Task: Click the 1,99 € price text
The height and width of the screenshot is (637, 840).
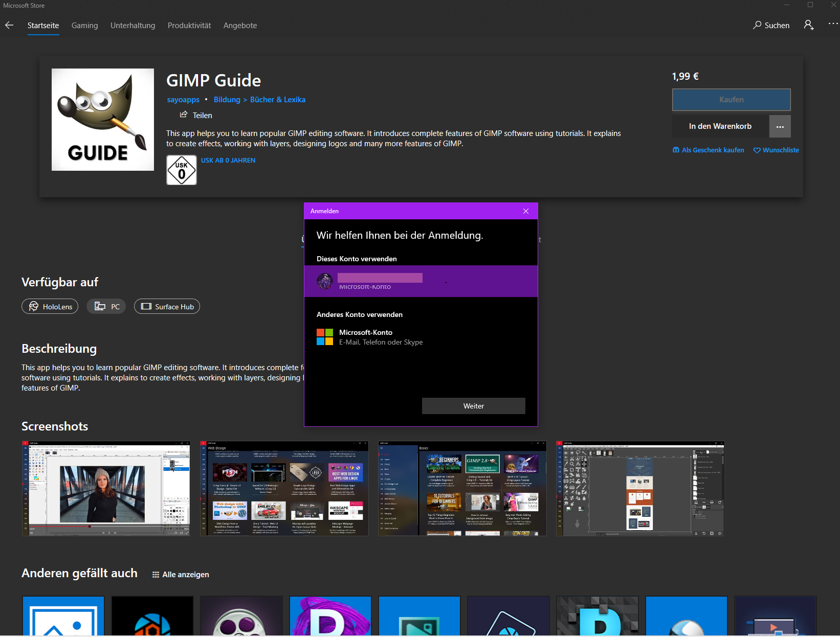Action: coord(686,76)
